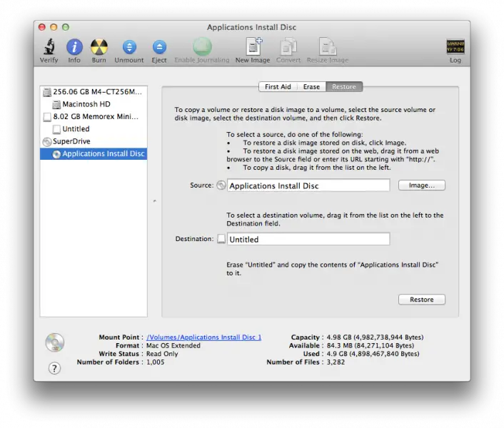
Task: Click the drive icon beside Destination field
Action: pos(221,239)
